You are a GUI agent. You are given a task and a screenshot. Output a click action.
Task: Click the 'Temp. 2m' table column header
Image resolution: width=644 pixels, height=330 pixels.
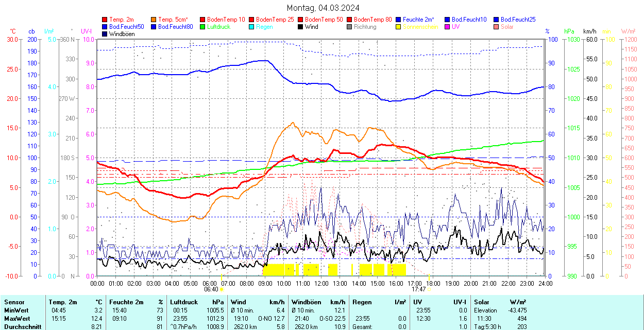(63, 302)
